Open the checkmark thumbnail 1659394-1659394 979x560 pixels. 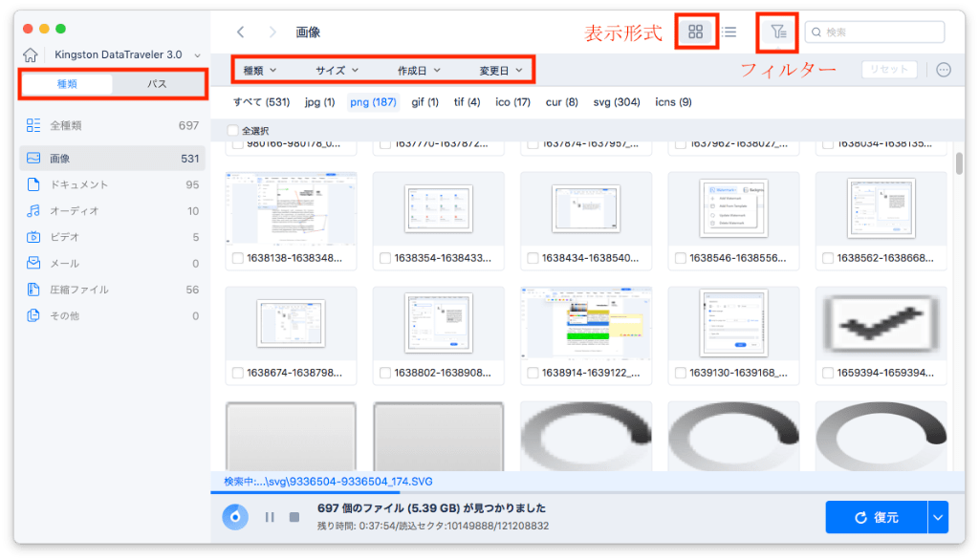(x=881, y=323)
